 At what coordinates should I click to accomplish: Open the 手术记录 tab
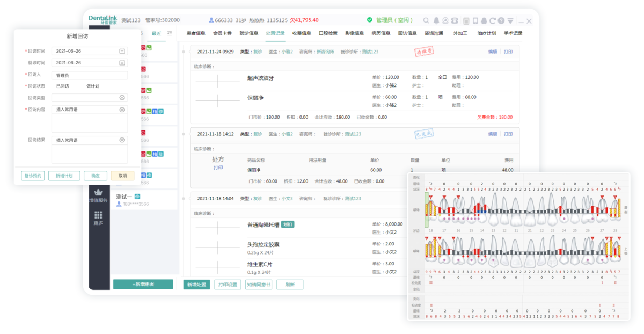pyautogui.click(x=513, y=33)
